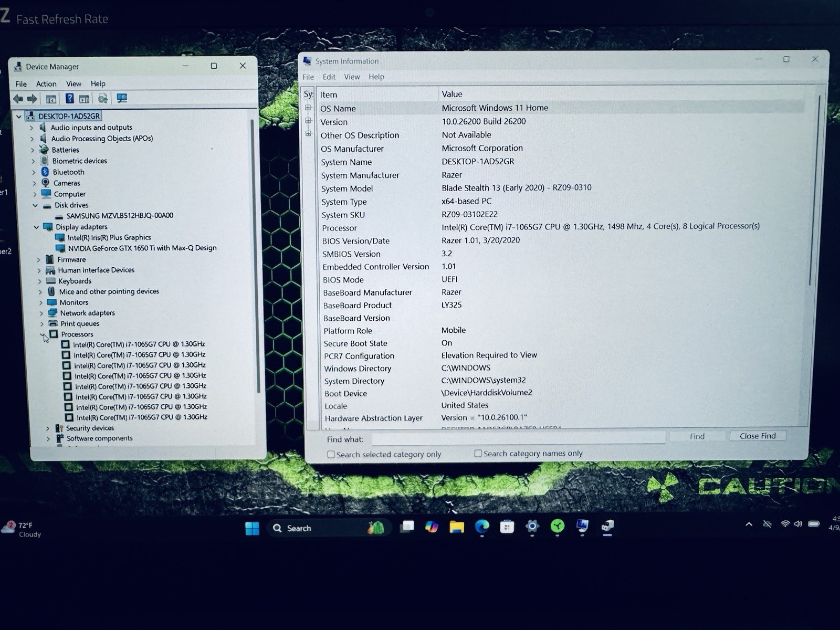The width and height of the screenshot is (840, 630).
Task: Click Device Manager back arrow toolbar icon
Action: point(18,98)
